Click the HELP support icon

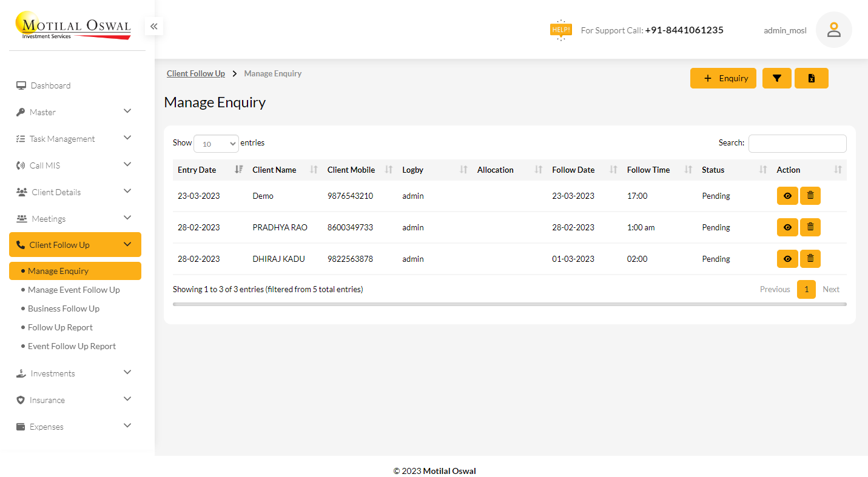[x=561, y=30]
